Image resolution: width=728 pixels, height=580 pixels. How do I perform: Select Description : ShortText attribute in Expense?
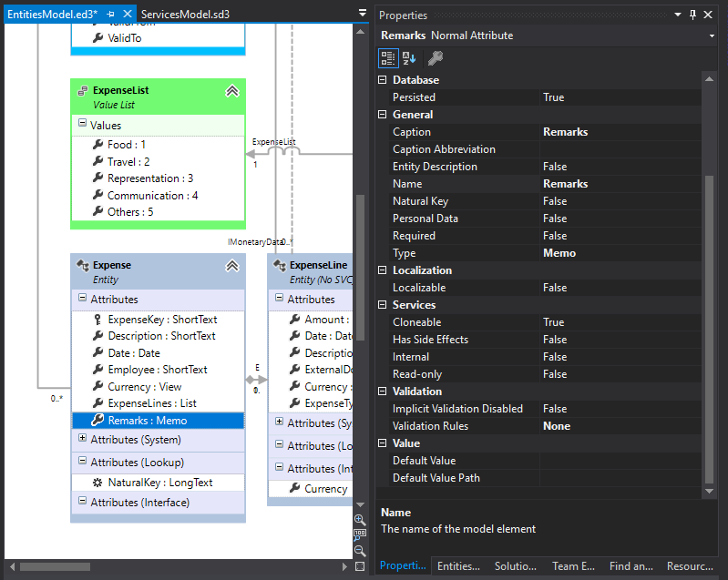point(161,336)
